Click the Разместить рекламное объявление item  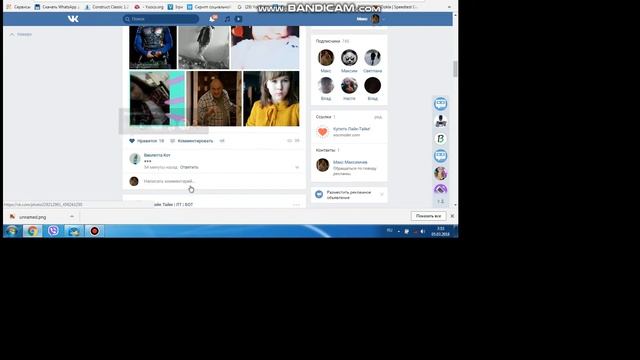tap(349, 195)
